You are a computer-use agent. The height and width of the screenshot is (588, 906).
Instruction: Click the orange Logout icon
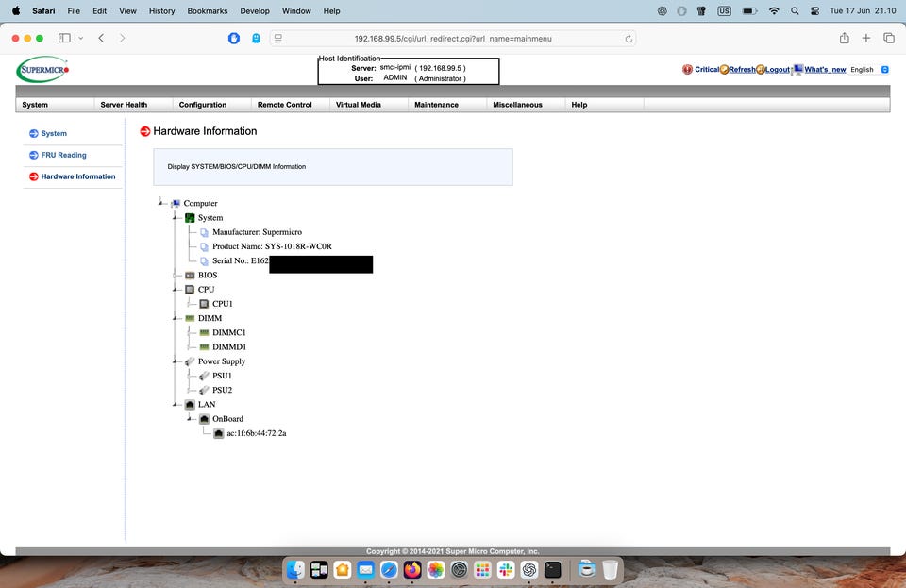coord(761,69)
